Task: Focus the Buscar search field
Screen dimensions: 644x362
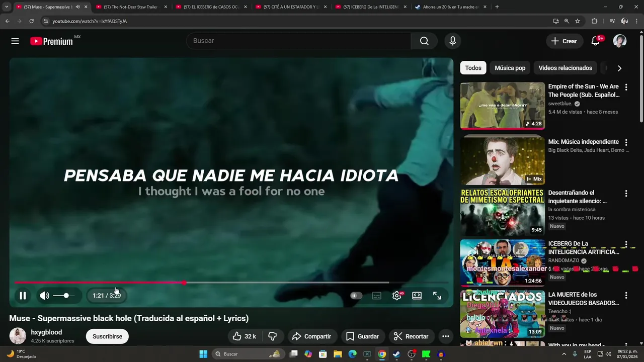Action: (298, 41)
